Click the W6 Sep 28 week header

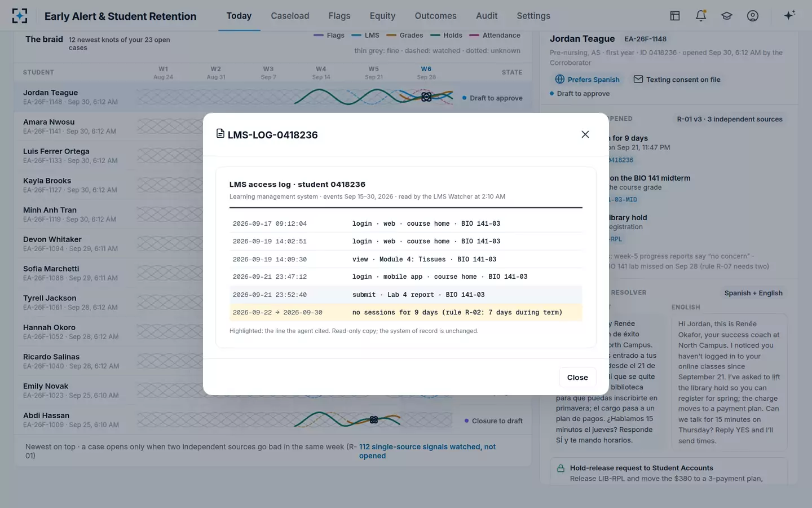(426, 73)
